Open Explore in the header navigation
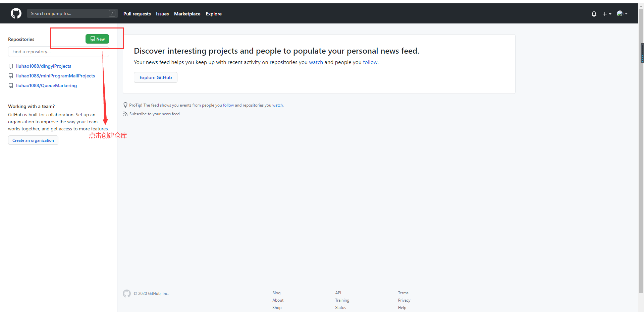The height and width of the screenshot is (312, 644). click(x=214, y=14)
